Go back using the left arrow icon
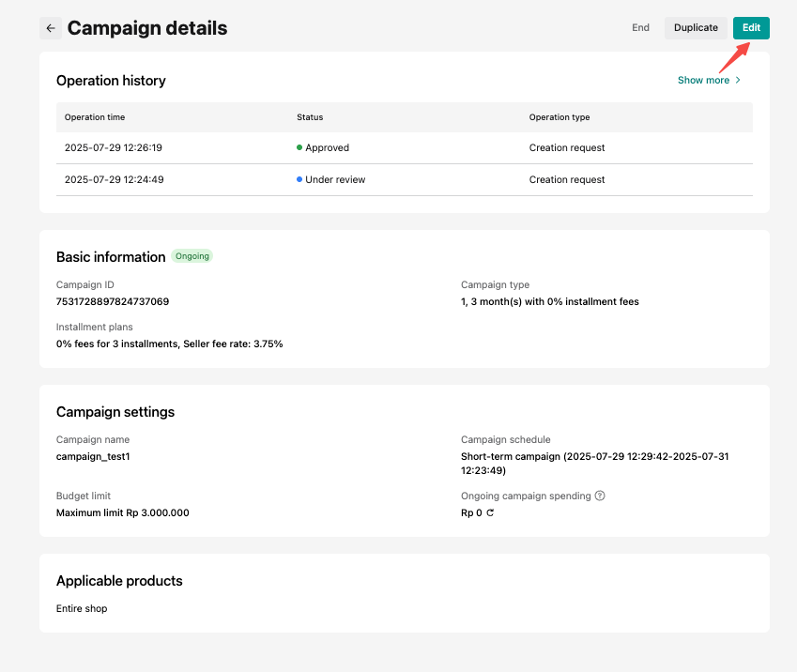The image size is (797, 672). click(x=51, y=28)
